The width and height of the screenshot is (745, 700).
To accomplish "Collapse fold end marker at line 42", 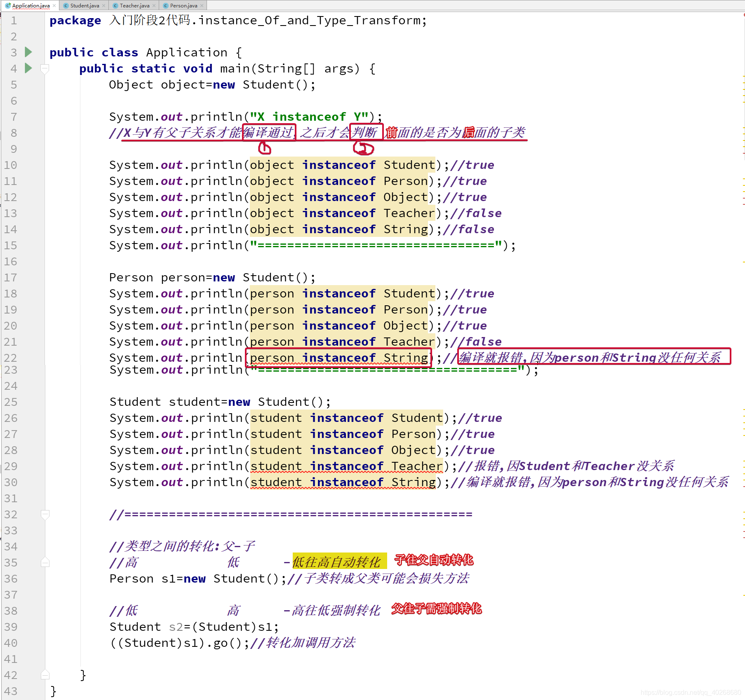I will (x=45, y=675).
